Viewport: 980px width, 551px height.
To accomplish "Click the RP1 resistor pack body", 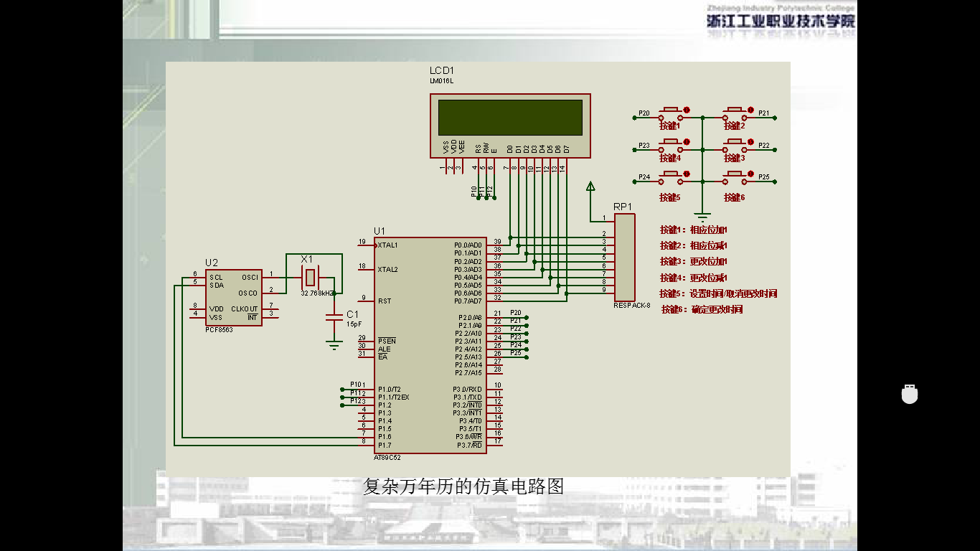I will click(x=625, y=257).
